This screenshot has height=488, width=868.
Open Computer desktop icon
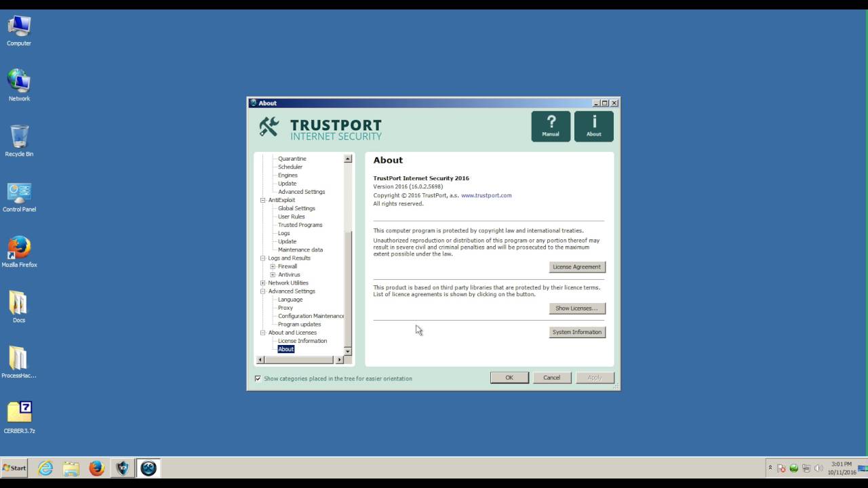point(19,30)
